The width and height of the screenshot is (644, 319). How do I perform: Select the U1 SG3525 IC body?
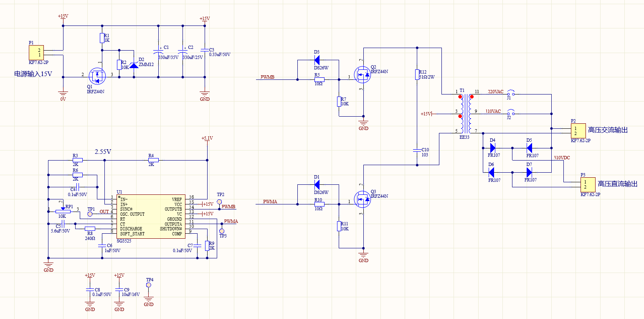coord(150,217)
